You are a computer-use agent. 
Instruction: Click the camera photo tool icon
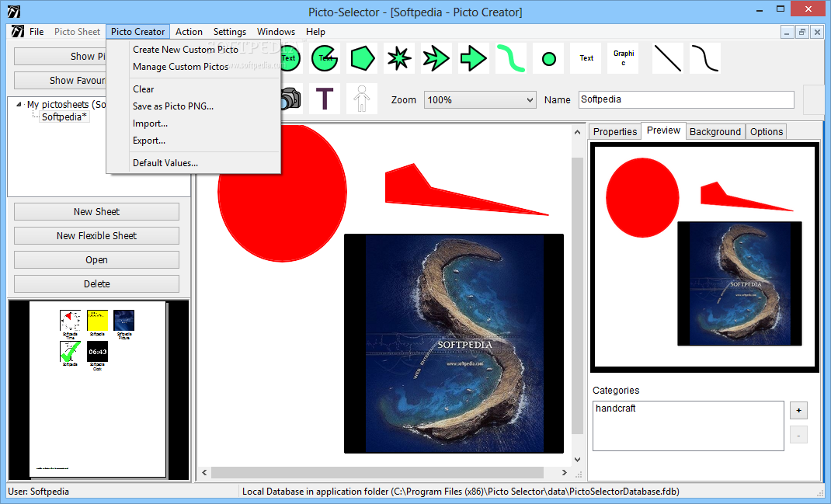click(x=290, y=99)
